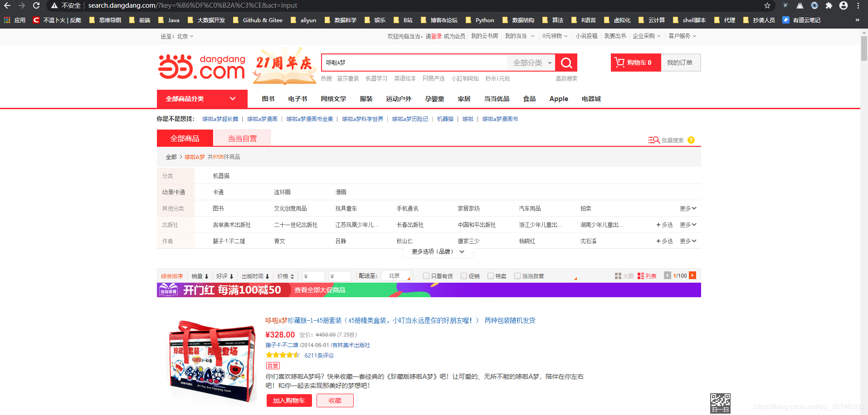Screen dimensions: 868x415
Task: Open the 电子书 navigation item
Action: tap(297, 99)
